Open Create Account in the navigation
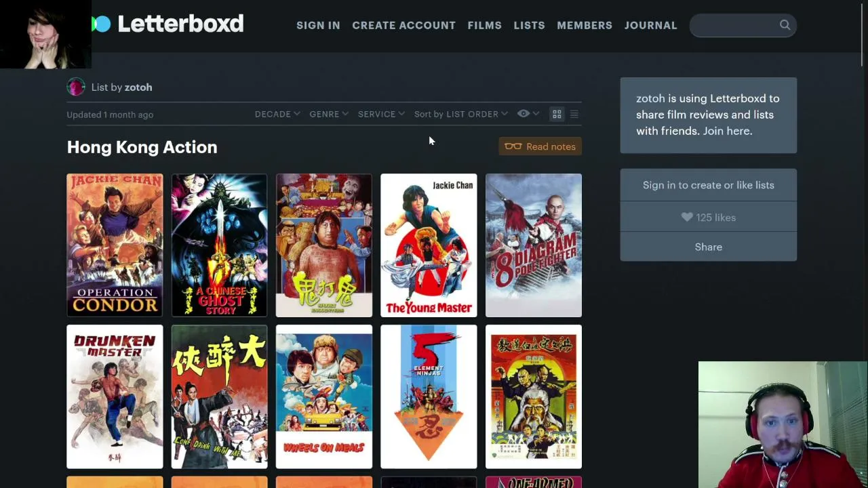 click(403, 25)
